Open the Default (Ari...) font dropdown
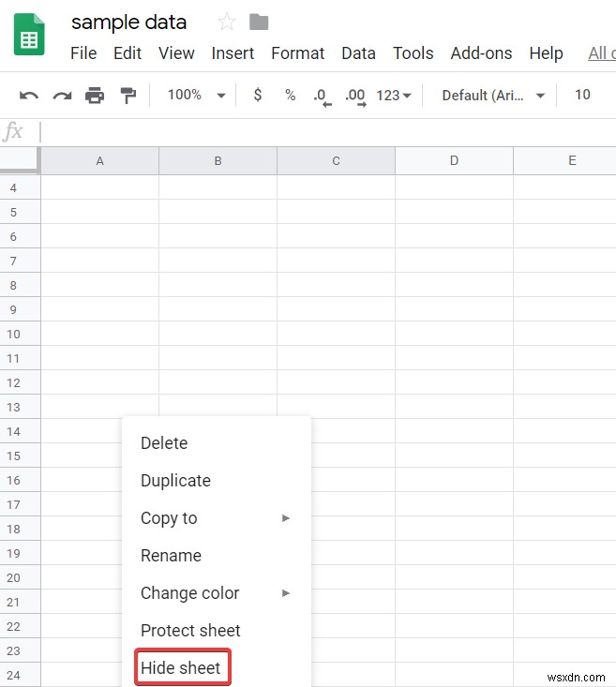 493,95
